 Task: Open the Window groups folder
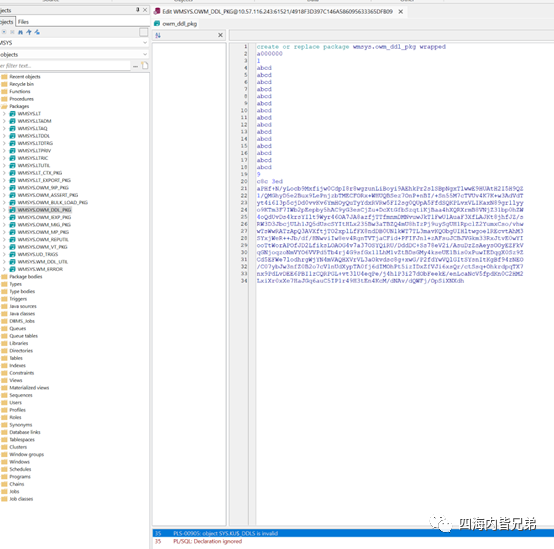click(x=26, y=455)
